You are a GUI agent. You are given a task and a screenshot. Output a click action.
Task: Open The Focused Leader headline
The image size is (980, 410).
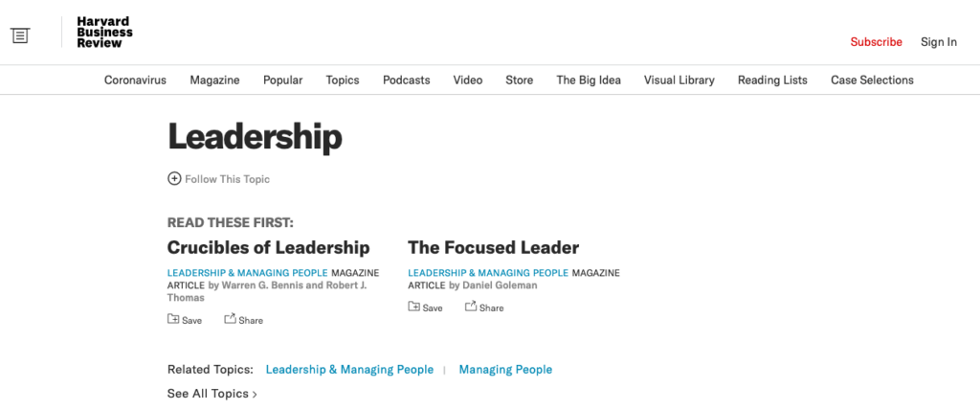click(x=493, y=247)
